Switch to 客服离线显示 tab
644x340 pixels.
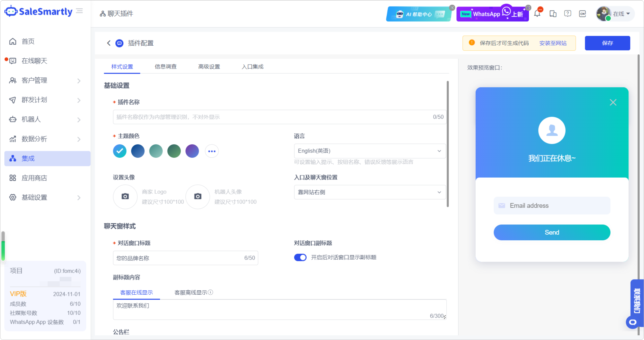191,292
